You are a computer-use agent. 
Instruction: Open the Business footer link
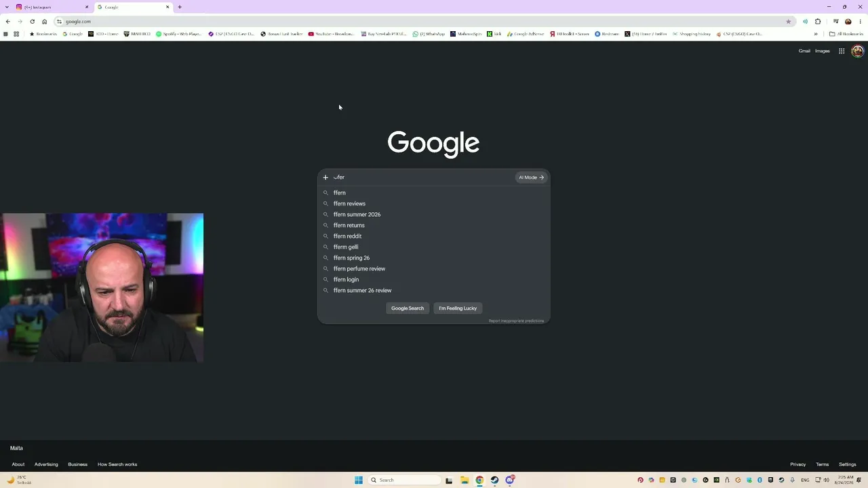[x=77, y=464]
